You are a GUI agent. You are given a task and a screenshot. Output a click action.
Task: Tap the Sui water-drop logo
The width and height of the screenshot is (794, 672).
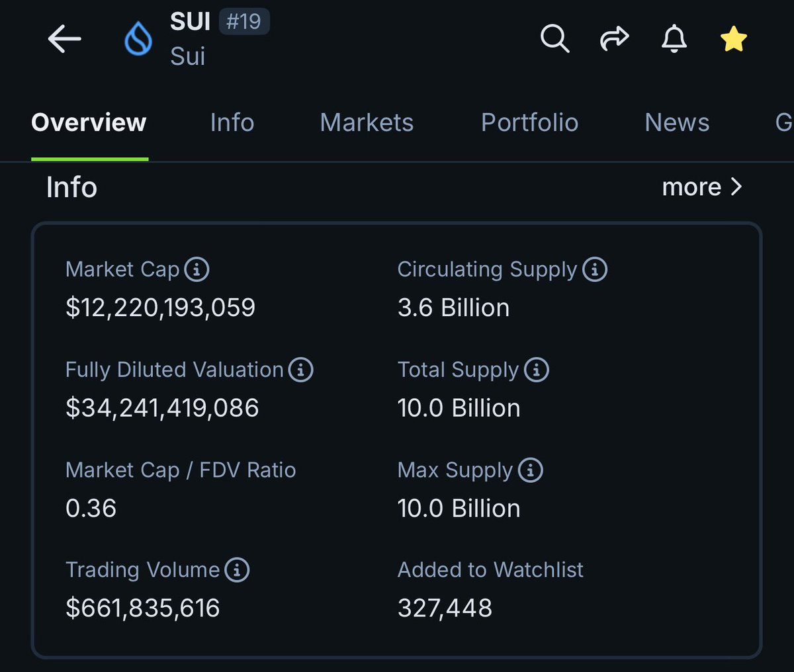[138, 40]
